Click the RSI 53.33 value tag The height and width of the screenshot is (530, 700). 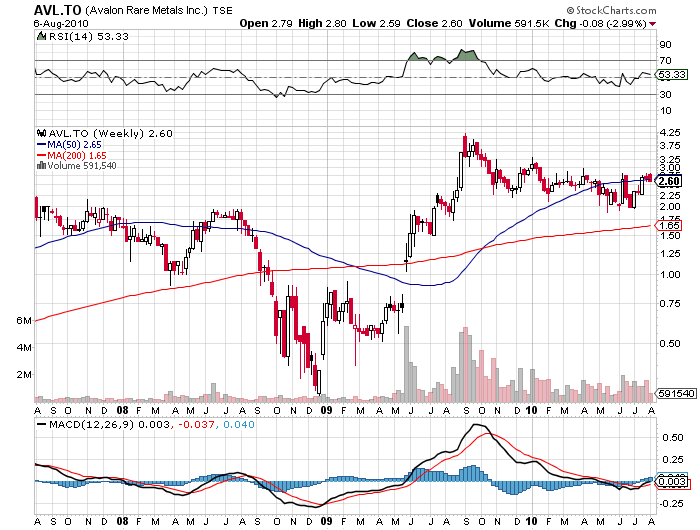[671, 74]
